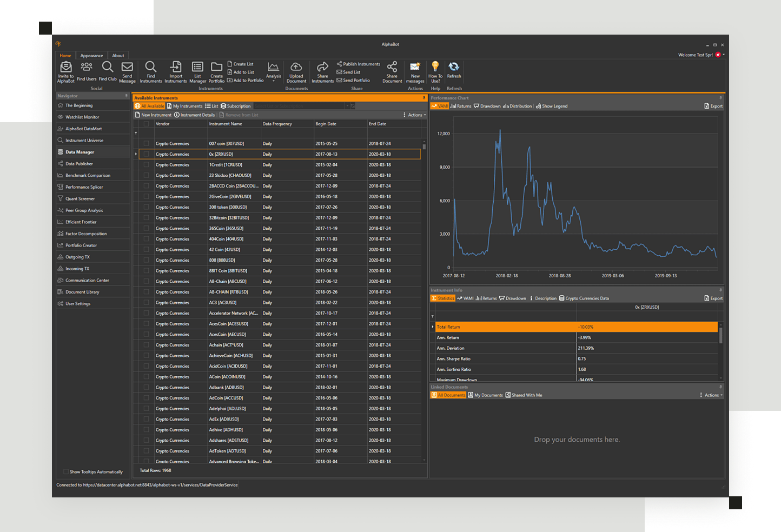Viewport: 781px width, 532px height.
Task: Click the Import Instruments icon
Action: coord(176,67)
